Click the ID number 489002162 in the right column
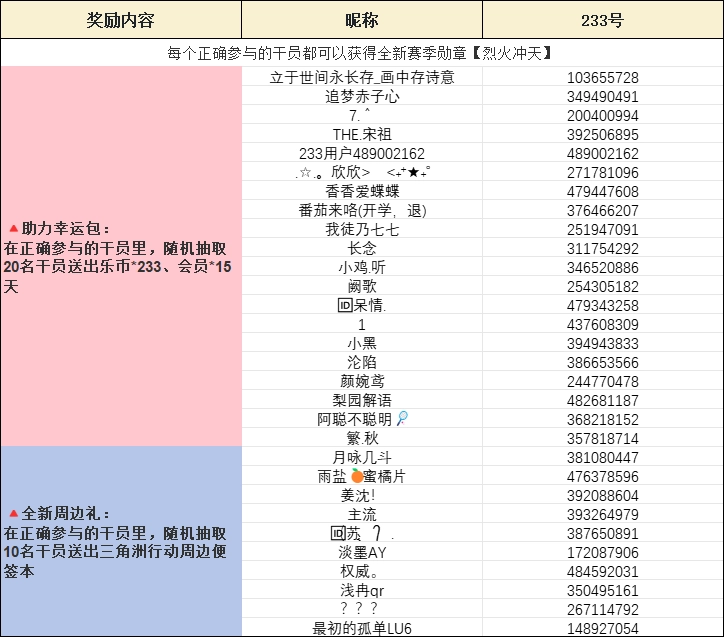The width and height of the screenshot is (724, 637). pyautogui.click(x=602, y=154)
